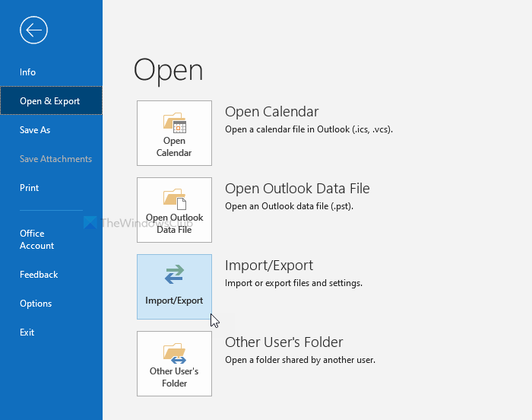Image resolution: width=532 pixels, height=420 pixels.
Task: Click the Open Outlook Data File button label
Action: [174, 224]
